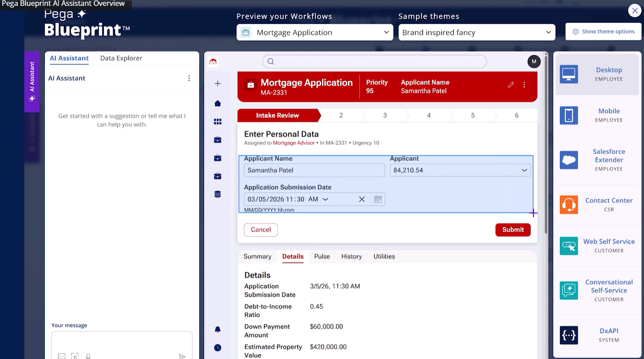Select the Salesforce Extender channel

[x=597, y=160]
